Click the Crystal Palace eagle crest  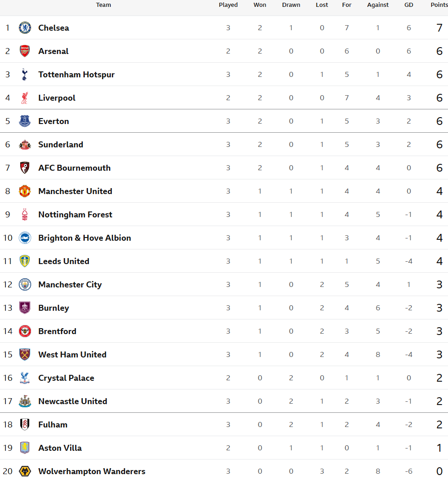click(x=25, y=378)
